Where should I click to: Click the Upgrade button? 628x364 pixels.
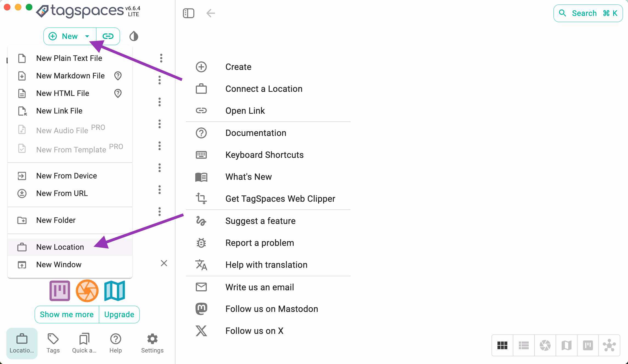pyautogui.click(x=119, y=314)
